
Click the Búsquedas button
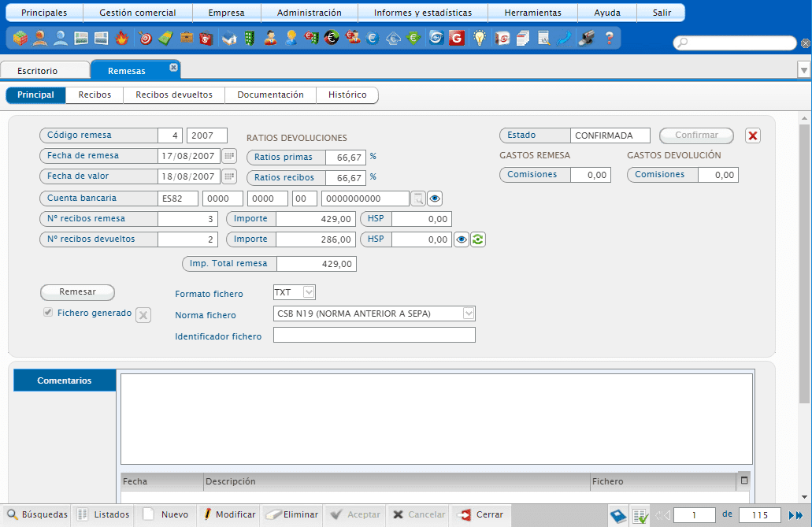point(37,514)
